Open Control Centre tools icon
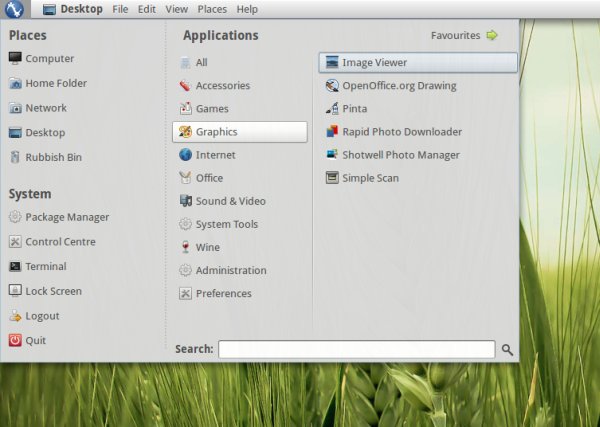Screen dimensions: 600x427 coord(15,242)
